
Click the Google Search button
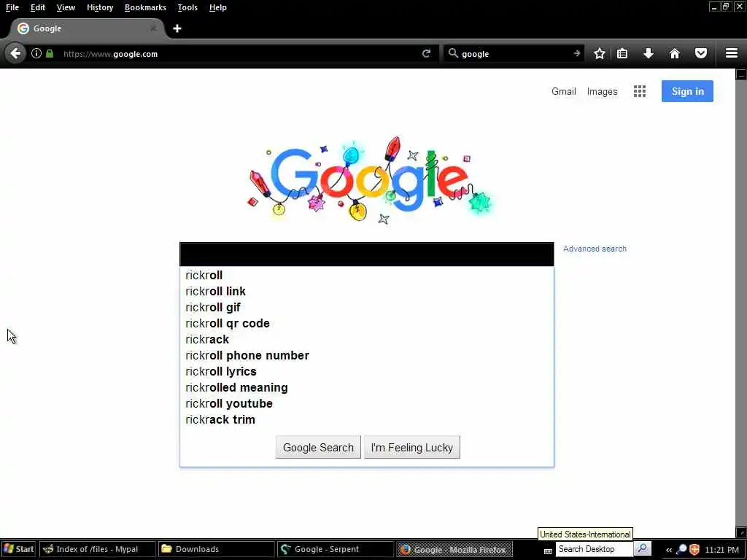318,447
